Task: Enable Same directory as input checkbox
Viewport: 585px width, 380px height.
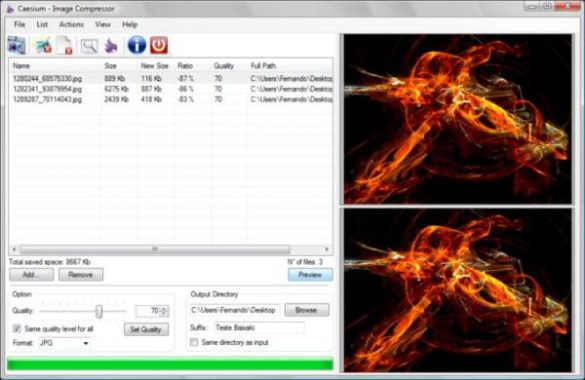Action: click(x=194, y=342)
